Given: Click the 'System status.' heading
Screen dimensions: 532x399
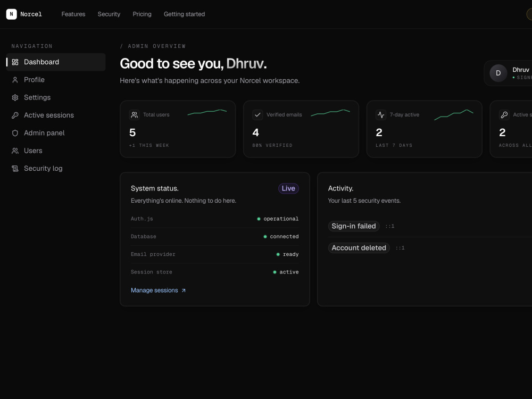Looking at the screenshot, I should [x=155, y=188].
